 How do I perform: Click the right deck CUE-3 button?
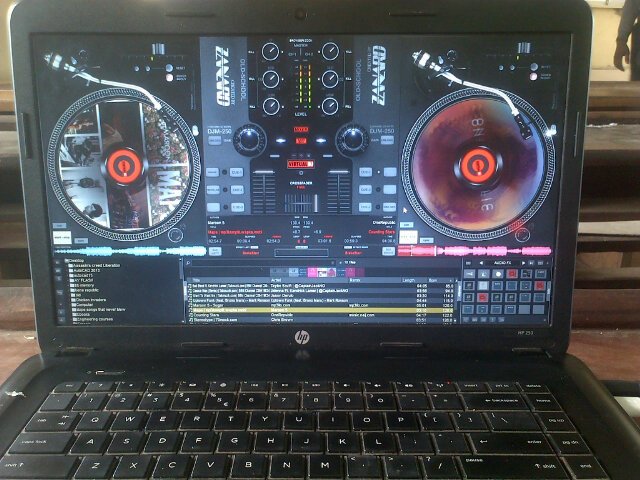(365, 207)
